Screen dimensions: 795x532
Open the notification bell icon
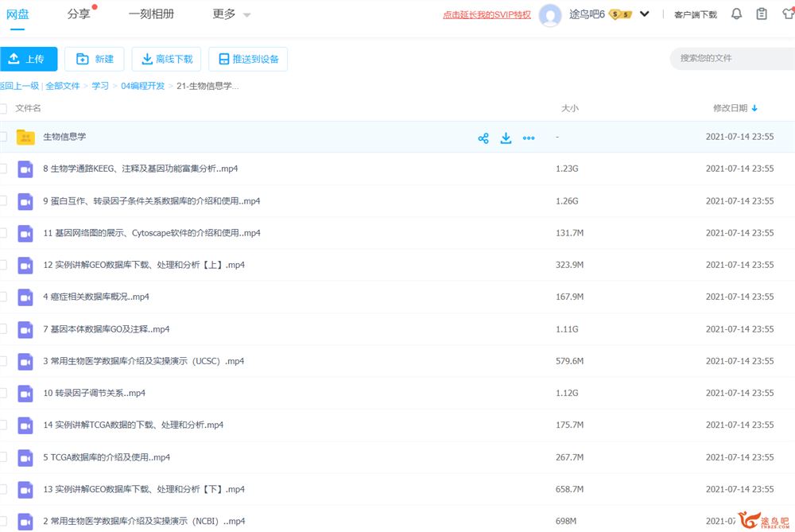click(736, 14)
